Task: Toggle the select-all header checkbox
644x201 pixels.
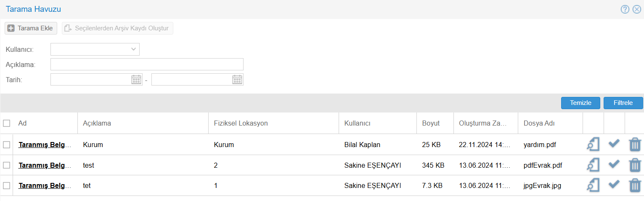Action: [7, 123]
